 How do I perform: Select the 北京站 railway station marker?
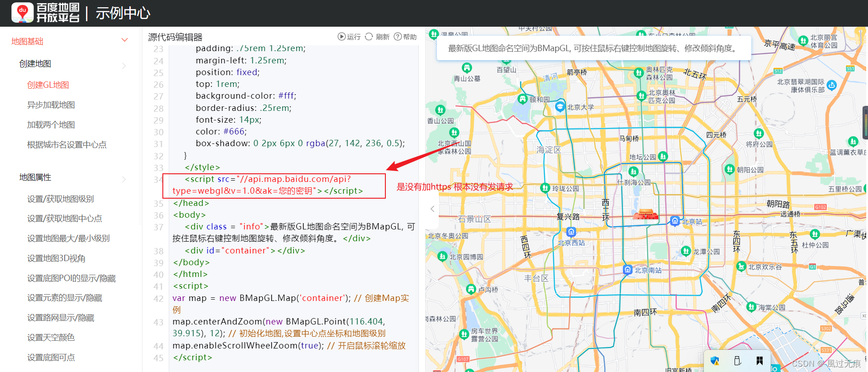(675, 221)
